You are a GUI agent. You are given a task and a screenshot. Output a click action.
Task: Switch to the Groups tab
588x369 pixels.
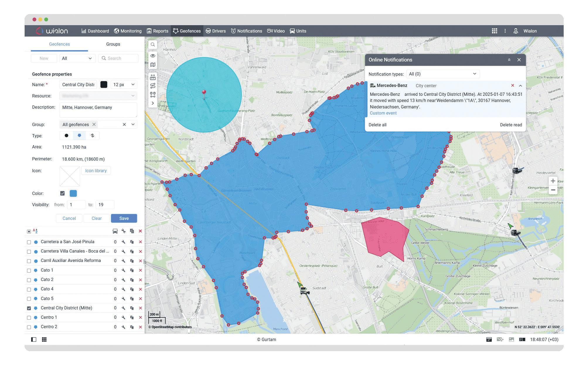click(113, 44)
